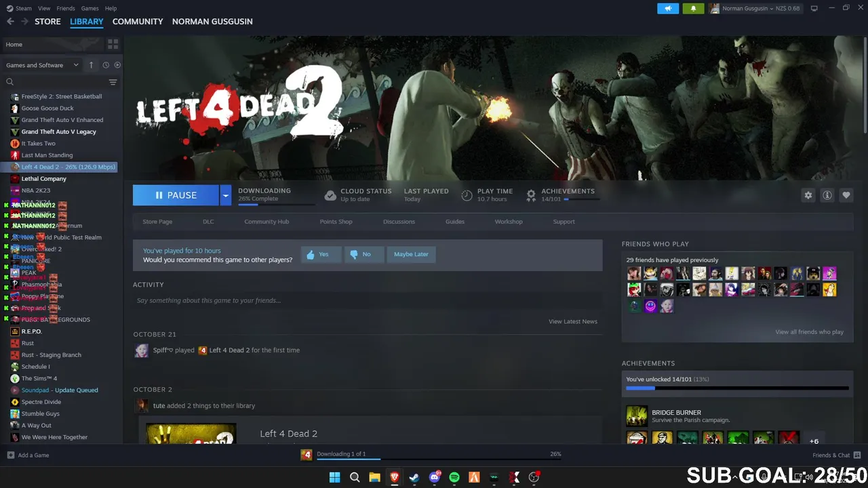Click the Steam icon in the taskbar

[414, 477]
